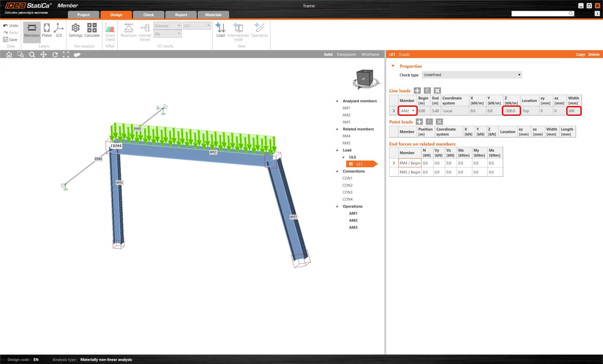Click the Copy load button
Viewport: 603px width, 364px height.
point(580,55)
